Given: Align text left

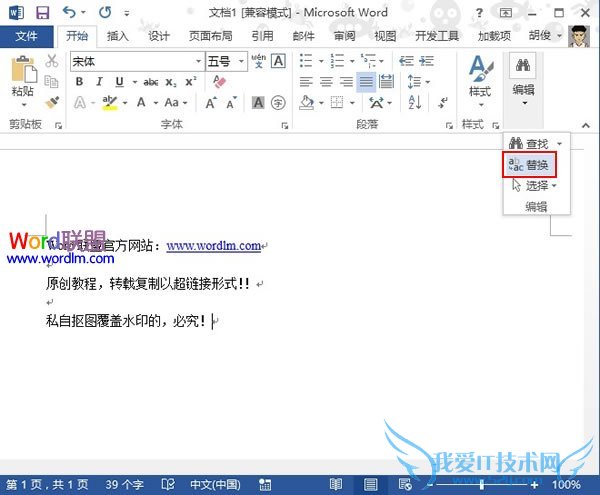Looking at the screenshot, I should [x=306, y=81].
